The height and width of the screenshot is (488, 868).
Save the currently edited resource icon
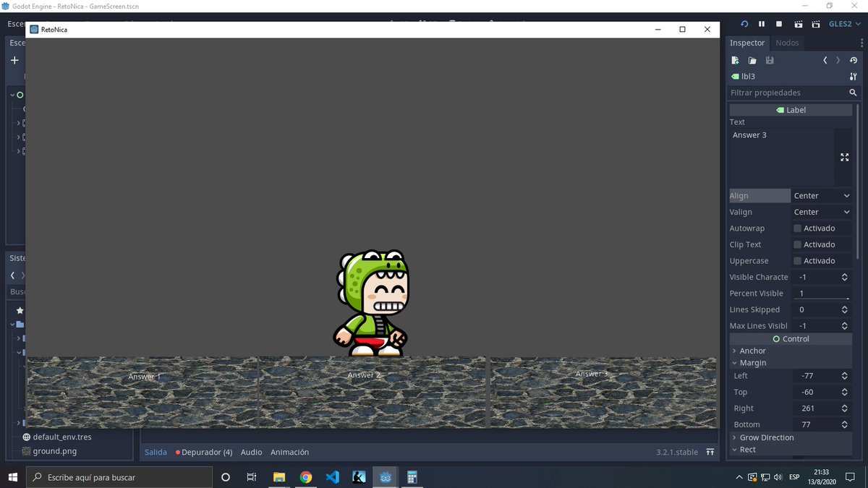[x=770, y=60]
